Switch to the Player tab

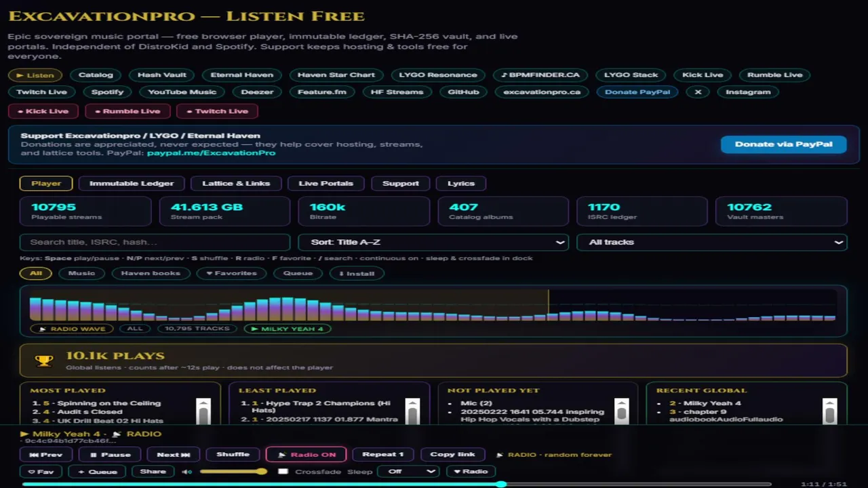(46, 184)
